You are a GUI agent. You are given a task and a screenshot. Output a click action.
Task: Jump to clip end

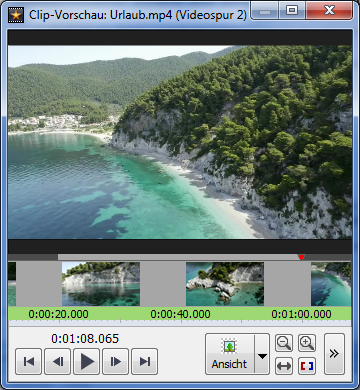(x=145, y=362)
